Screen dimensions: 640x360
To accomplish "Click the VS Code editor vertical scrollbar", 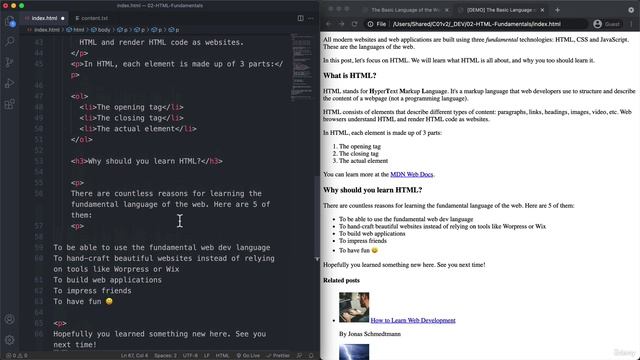I will pos(317,218).
